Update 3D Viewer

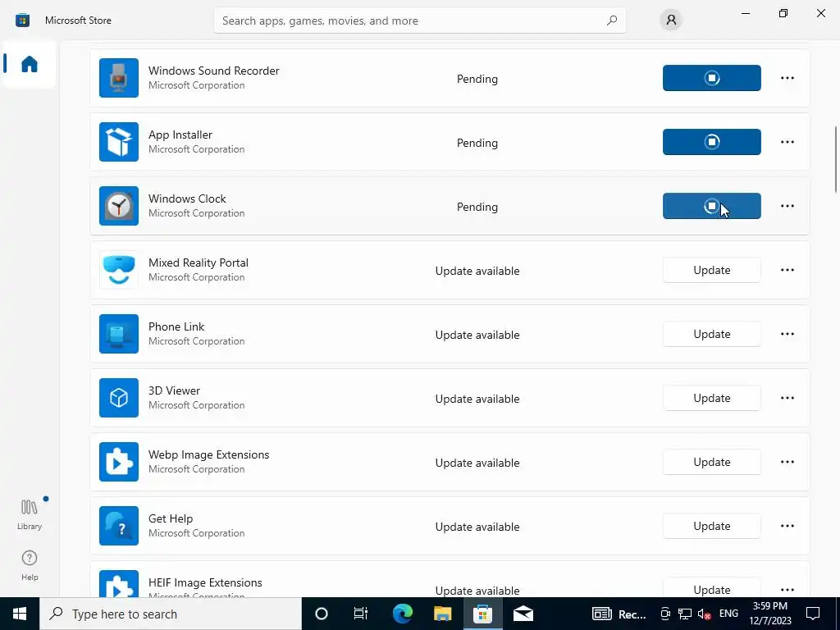(711, 398)
